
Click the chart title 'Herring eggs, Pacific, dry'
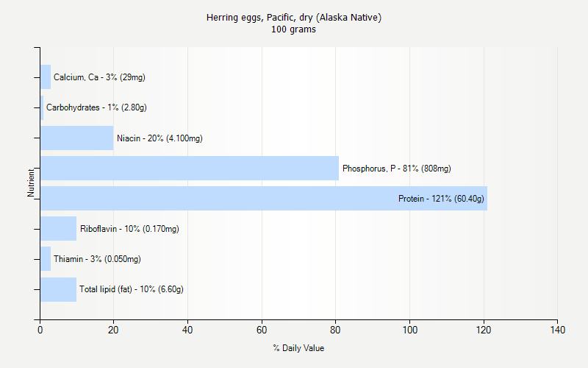294,18
